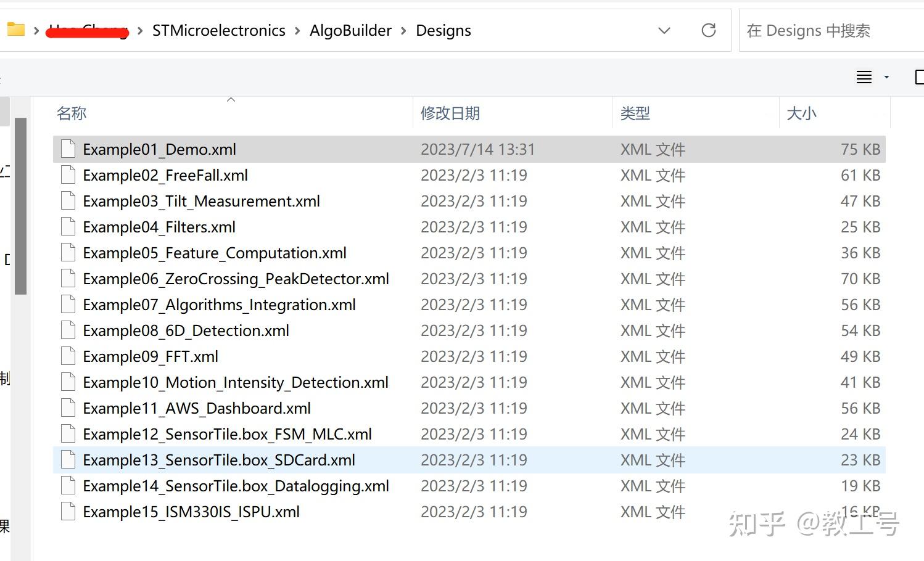The width and height of the screenshot is (924, 561).
Task: Toggle the preview pane icon
Action: pyautogui.click(x=918, y=77)
